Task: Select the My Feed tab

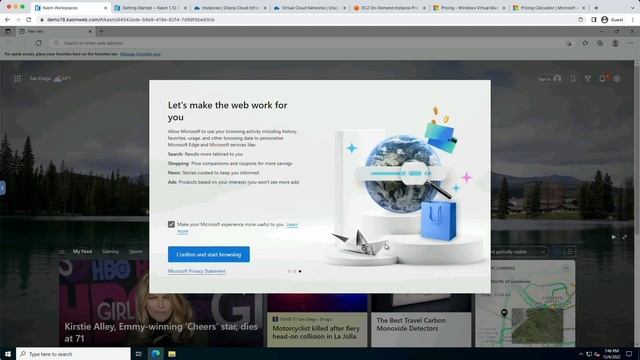Action: click(82, 251)
